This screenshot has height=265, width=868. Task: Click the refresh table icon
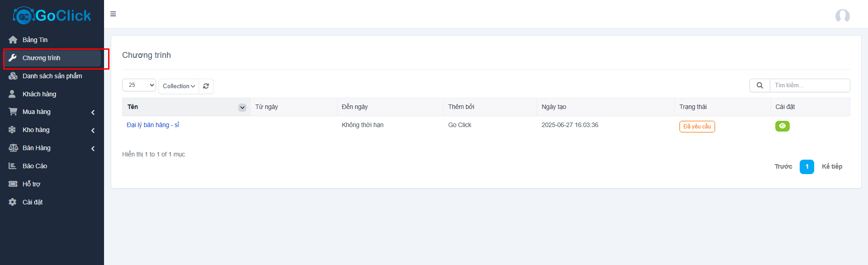pyautogui.click(x=206, y=86)
